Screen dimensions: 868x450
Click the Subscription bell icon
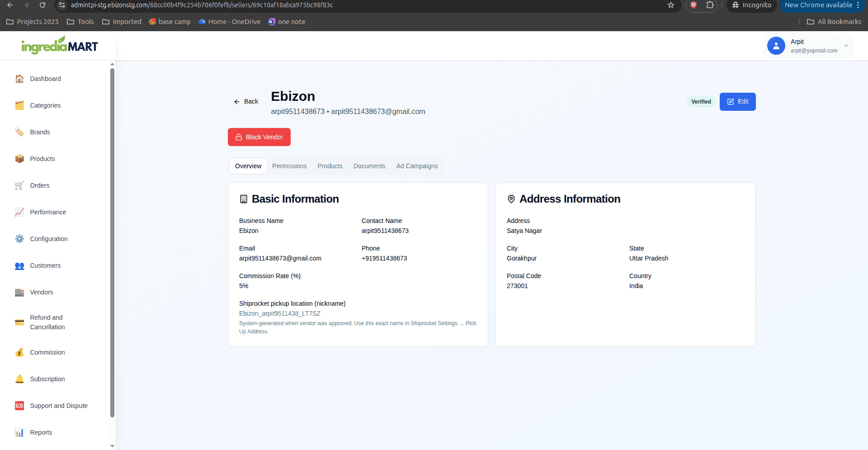point(19,379)
